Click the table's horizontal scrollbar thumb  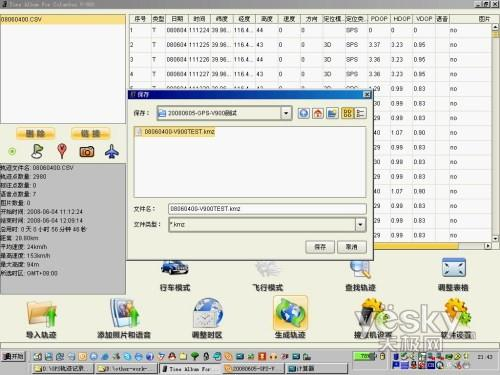click(x=416, y=246)
